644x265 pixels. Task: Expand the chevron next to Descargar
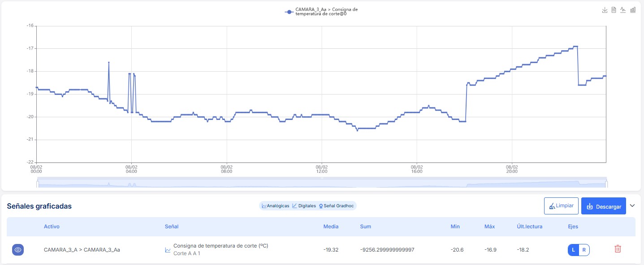pos(632,206)
